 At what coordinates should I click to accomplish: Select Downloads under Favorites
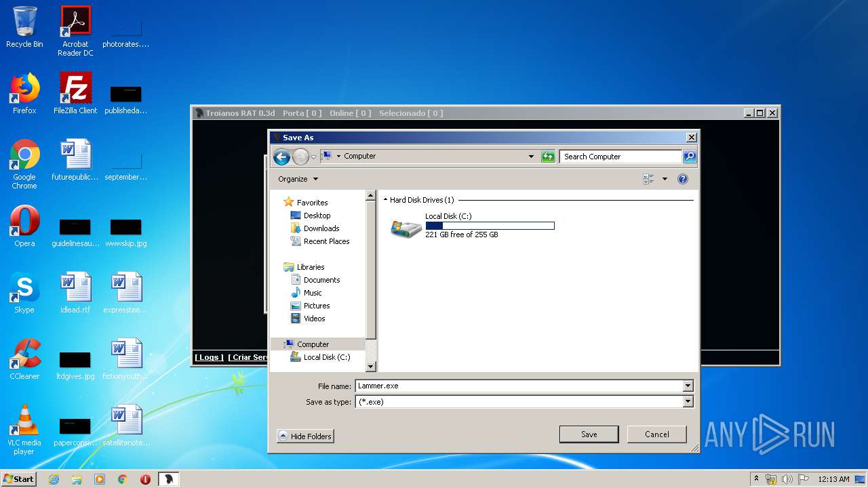(x=321, y=228)
